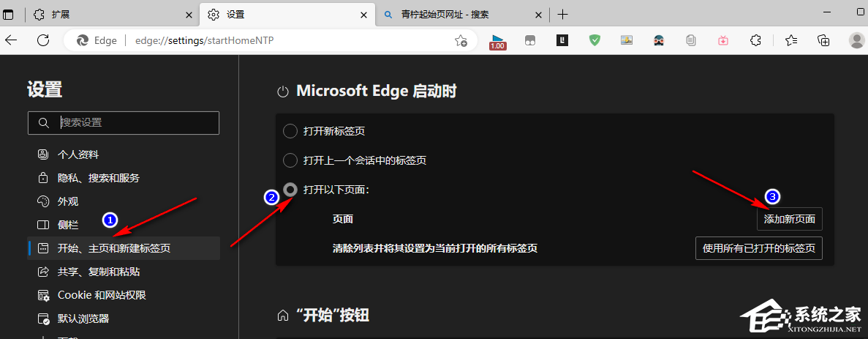
Task: Click the 使用所有已打开的标签页 button
Action: (758, 248)
